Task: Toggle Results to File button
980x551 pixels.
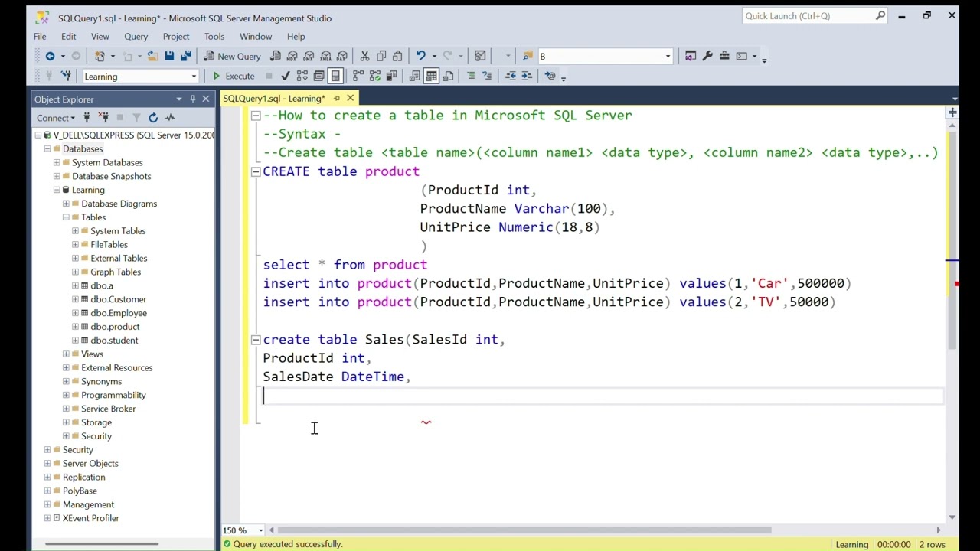Action: [x=448, y=76]
